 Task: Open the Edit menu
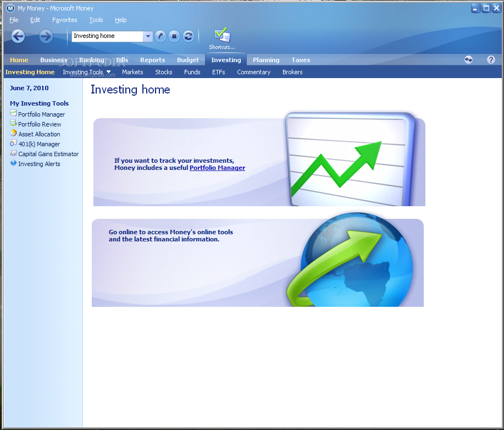35,20
